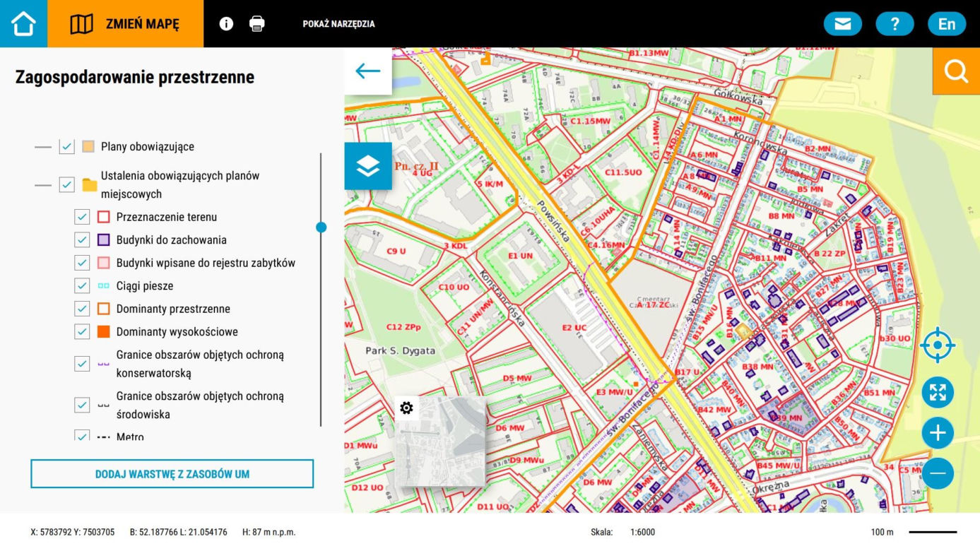The image size is (980, 551).
Task: Click the Plany obowiązujące legend swatch
Action: pyautogui.click(x=88, y=147)
